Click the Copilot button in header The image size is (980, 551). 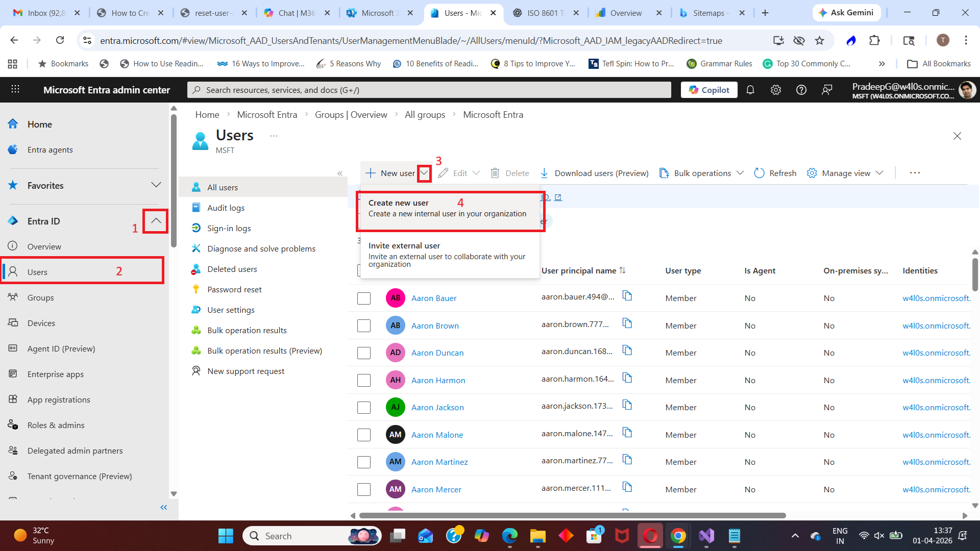[709, 90]
